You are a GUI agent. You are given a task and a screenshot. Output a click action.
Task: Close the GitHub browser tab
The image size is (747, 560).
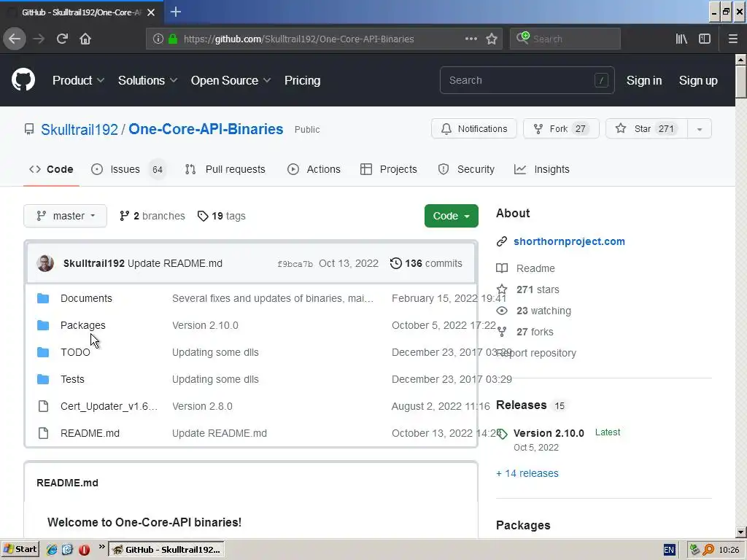pyautogui.click(x=150, y=12)
